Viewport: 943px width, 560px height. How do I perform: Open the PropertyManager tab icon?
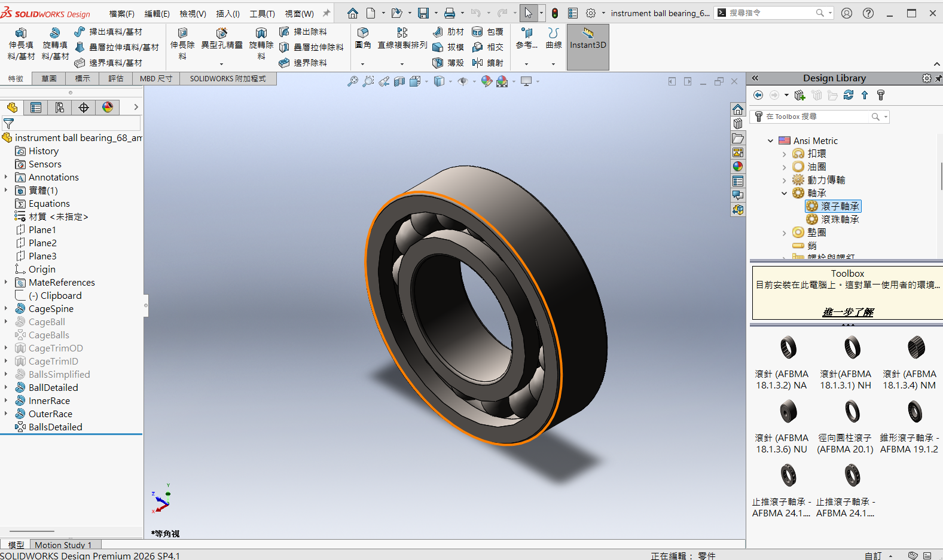(x=36, y=108)
